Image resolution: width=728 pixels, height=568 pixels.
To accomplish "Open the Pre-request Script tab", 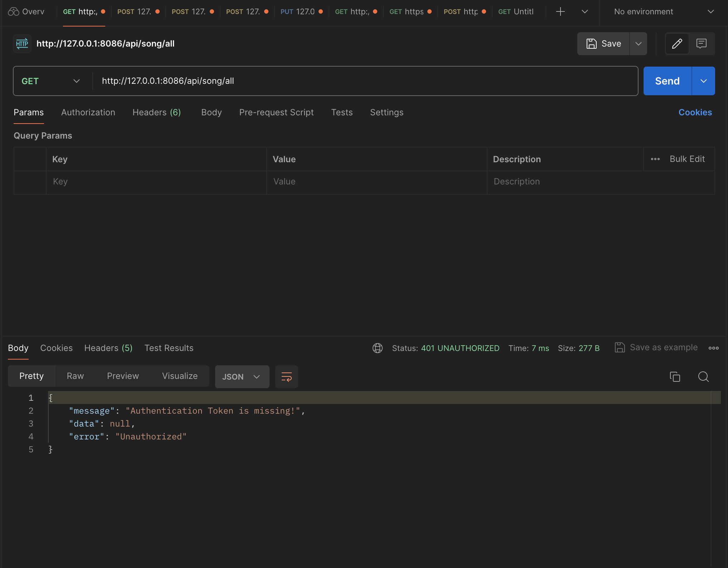I will [x=276, y=112].
